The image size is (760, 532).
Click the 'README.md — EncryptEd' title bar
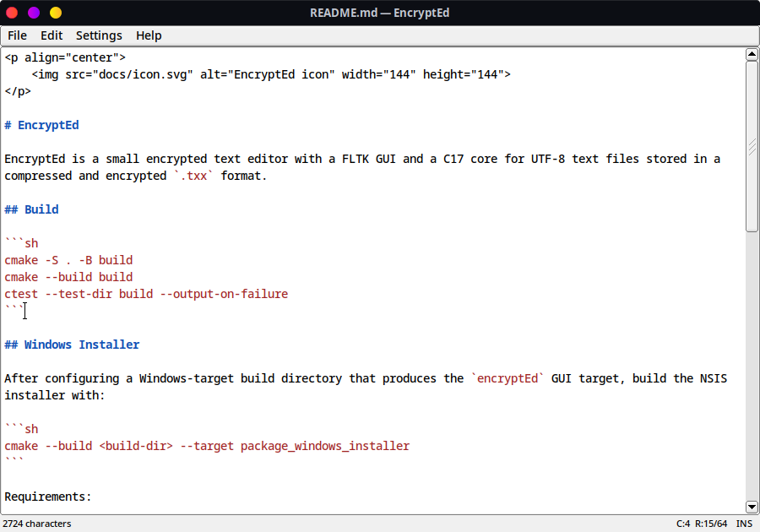coord(379,13)
